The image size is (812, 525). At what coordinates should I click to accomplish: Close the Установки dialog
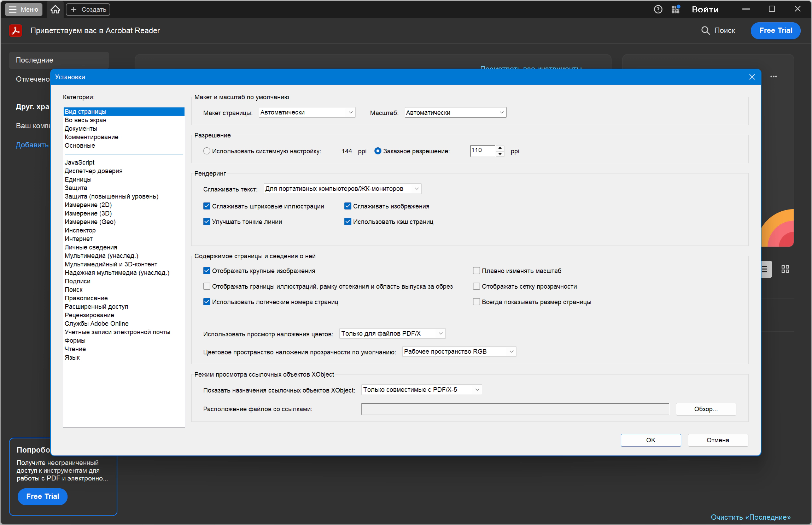pyautogui.click(x=752, y=77)
